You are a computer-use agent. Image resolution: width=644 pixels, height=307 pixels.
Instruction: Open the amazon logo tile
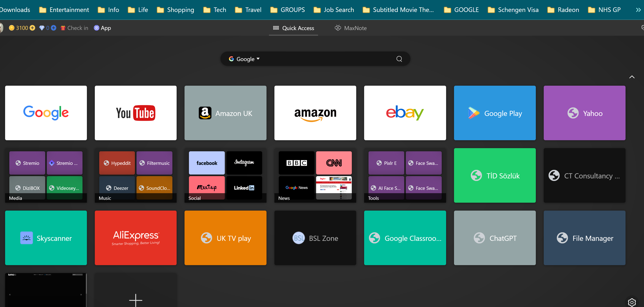coord(315,113)
